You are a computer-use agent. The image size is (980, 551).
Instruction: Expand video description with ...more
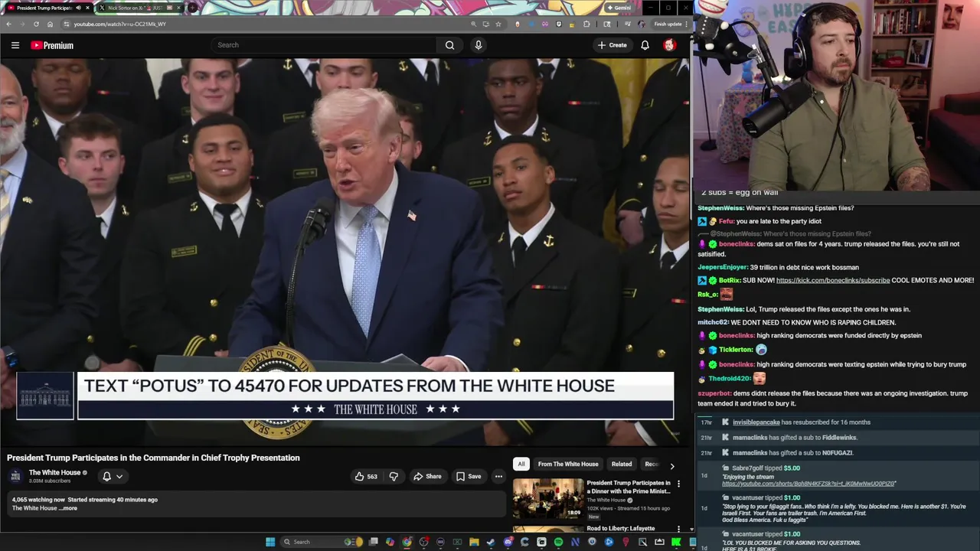(69, 508)
